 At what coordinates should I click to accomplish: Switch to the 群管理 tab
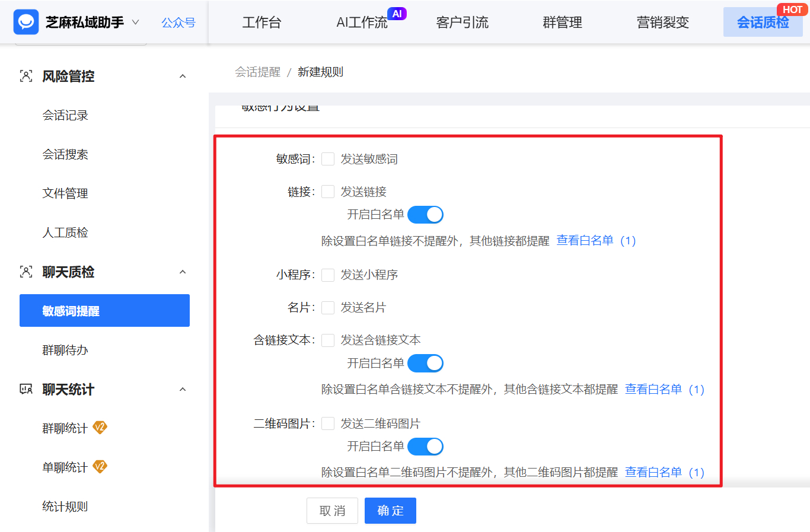[x=562, y=22]
